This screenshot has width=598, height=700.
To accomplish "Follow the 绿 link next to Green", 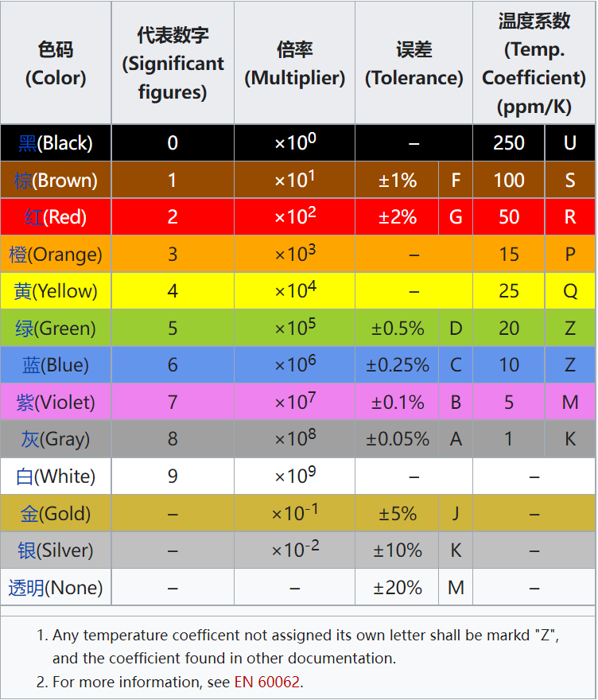I will (24, 329).
